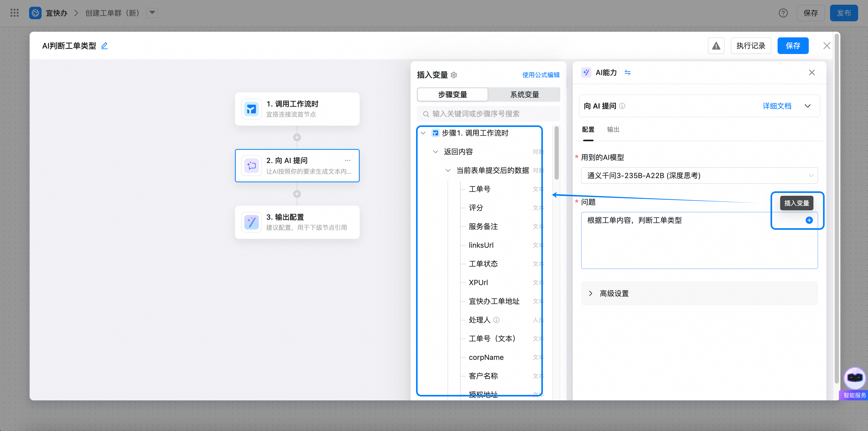Add a node between steps 1 and 2
868x431 pixels.
coord(297,137)
